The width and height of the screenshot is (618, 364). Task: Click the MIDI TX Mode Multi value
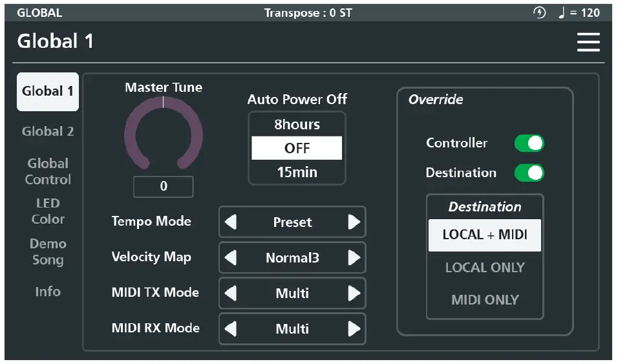(x=292, y=294)
